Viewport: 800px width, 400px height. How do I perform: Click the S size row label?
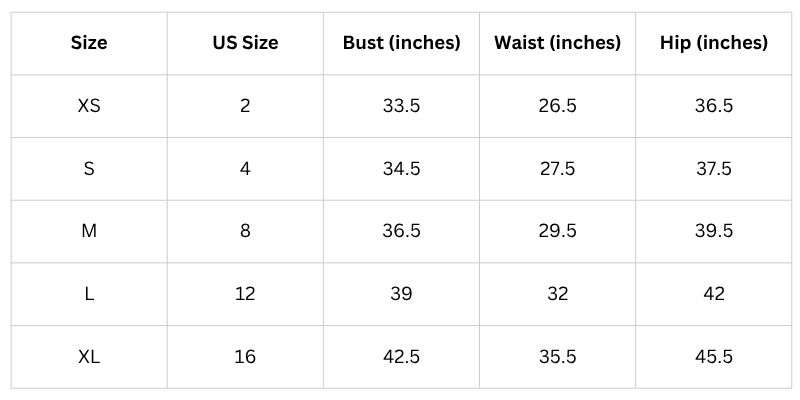(x=89, y=169)
